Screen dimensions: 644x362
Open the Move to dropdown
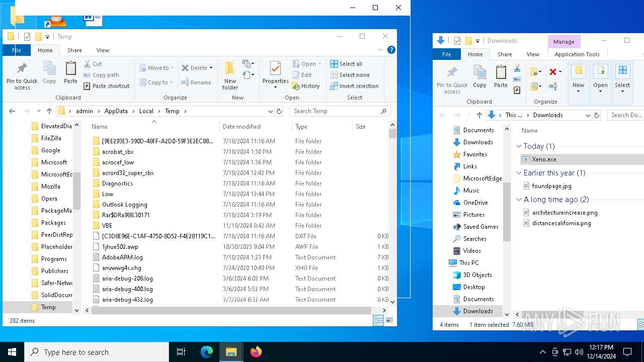click(x=156, y=67)
